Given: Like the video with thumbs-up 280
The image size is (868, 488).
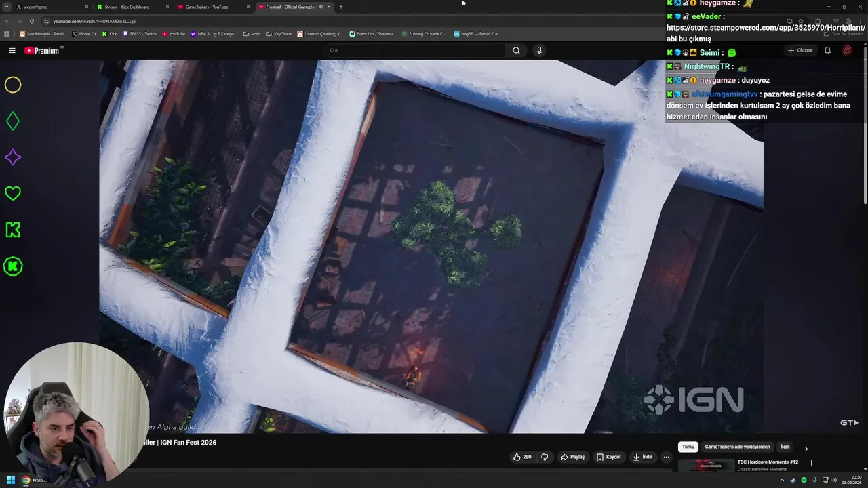Looking at the screenshot, I should tap(522, 457).
